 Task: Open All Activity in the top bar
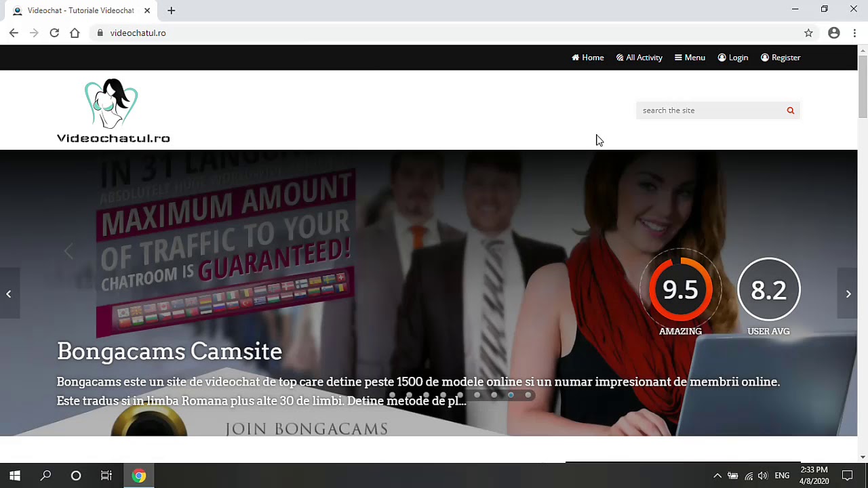click(x=639, y=58)
